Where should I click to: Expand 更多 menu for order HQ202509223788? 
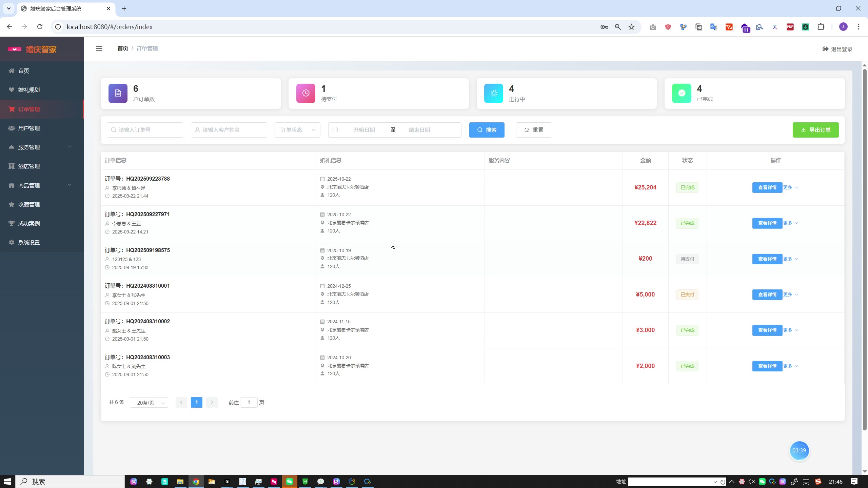click(790, 187)
